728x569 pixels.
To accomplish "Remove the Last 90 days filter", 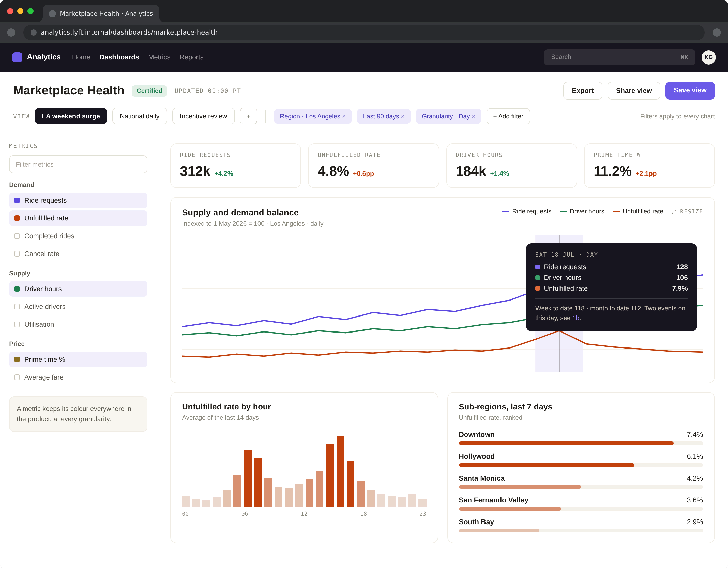I will pos(403,116).
